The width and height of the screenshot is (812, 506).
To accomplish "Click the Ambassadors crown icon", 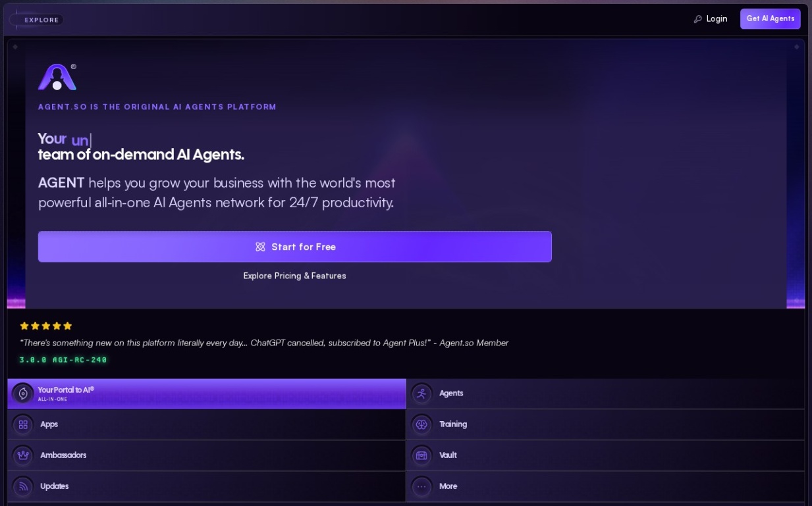I will 23,455.
